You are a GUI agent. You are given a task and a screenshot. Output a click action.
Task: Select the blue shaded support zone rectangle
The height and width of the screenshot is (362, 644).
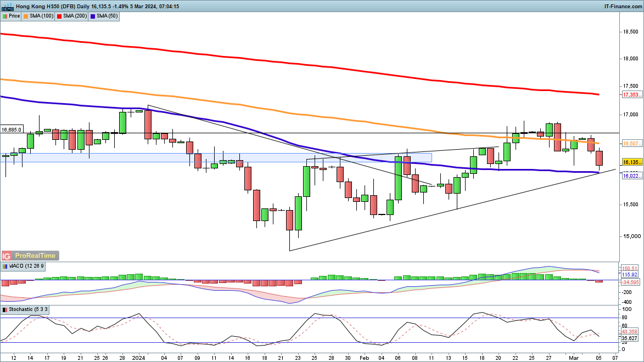220,157
